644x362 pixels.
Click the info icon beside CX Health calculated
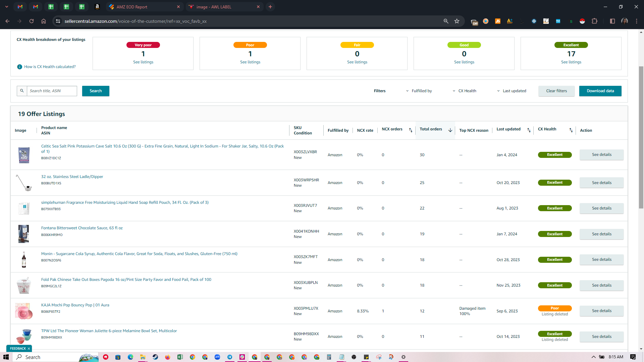(19, 67)
